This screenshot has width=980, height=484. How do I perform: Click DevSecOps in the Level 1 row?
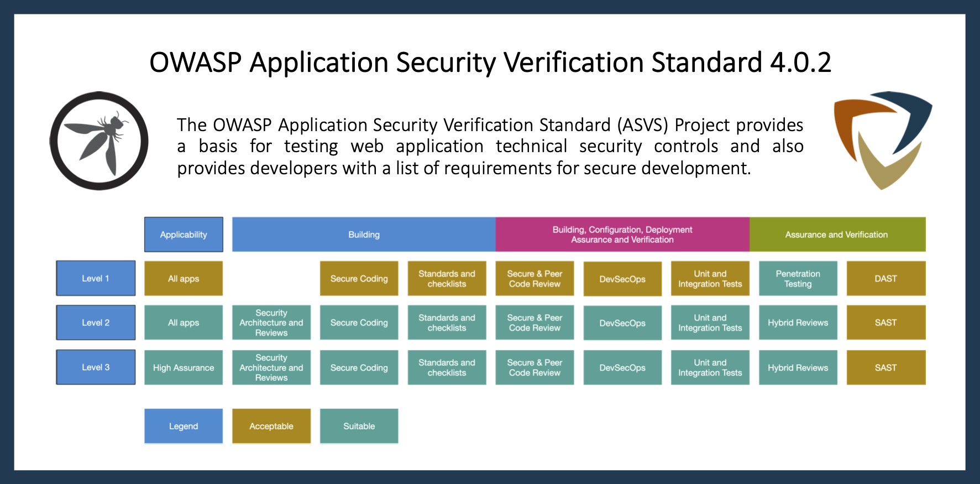tap(622, 279)
